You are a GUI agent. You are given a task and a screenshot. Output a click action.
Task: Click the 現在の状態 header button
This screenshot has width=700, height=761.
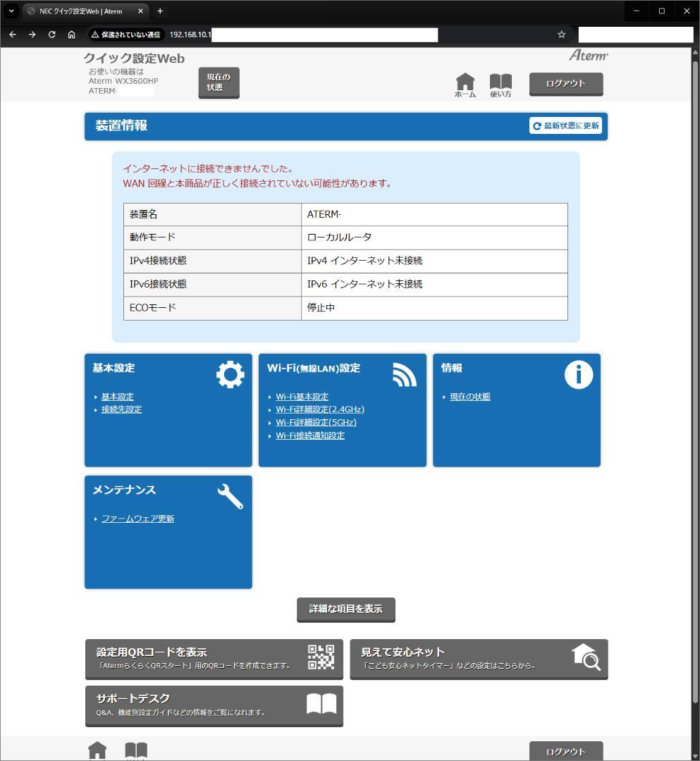pyautogui.click(x=219, y=82)
